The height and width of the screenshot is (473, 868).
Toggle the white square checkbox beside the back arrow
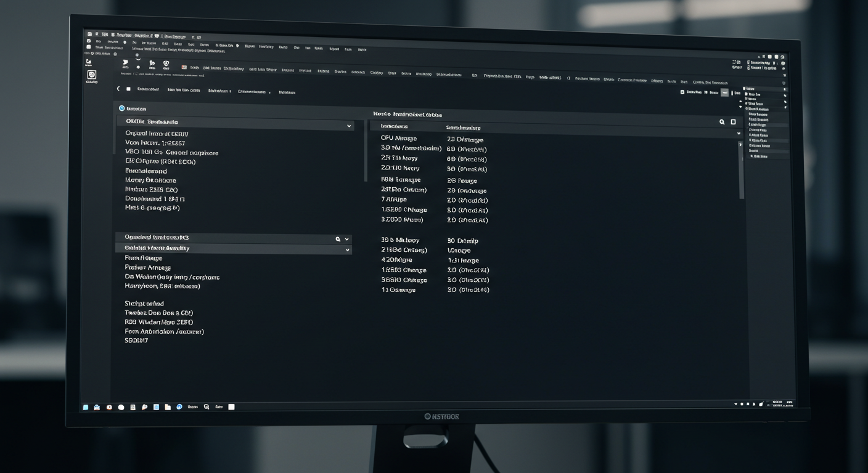click(x=128, y=89)
